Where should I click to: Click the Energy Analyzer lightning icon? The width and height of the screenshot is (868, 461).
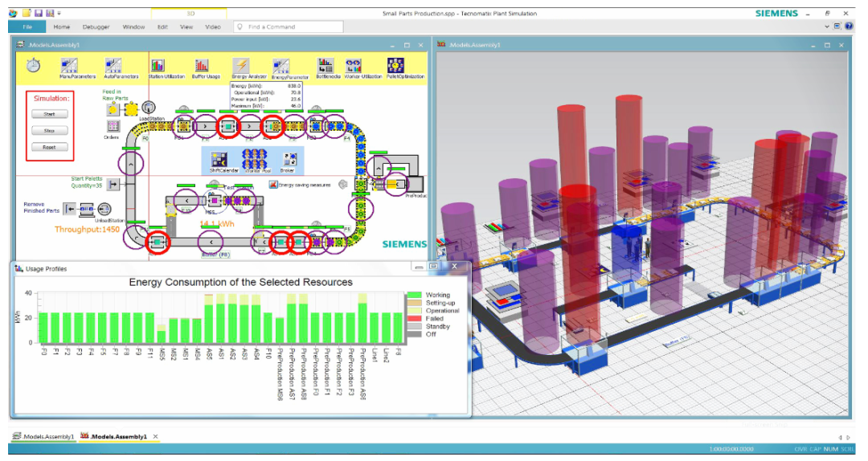(x=241, y=65)
